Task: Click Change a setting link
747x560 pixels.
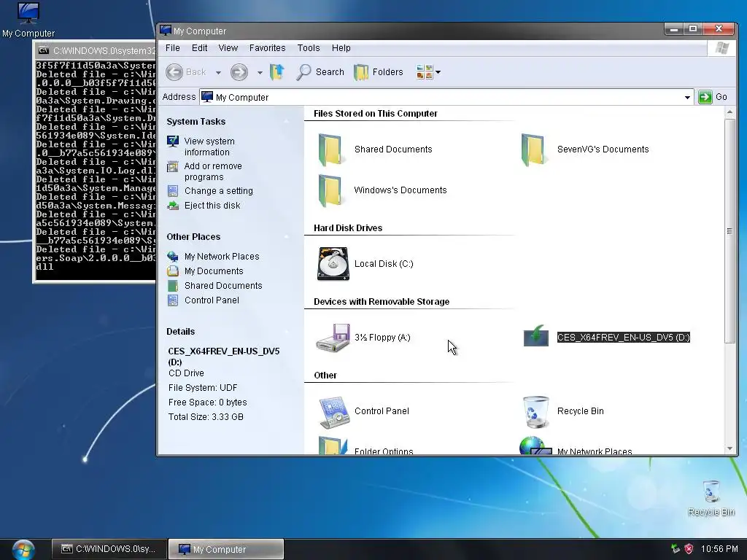Action: click(219, 191)
